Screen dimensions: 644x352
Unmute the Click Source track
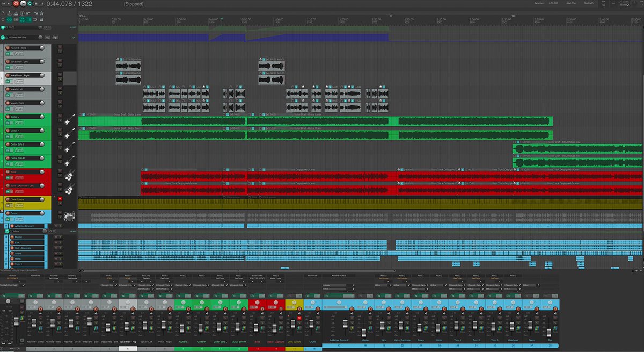(x=59, y=198)
